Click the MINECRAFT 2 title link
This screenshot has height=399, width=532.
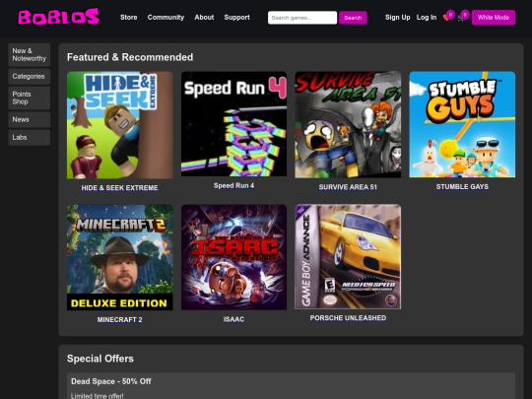(120, 319)
